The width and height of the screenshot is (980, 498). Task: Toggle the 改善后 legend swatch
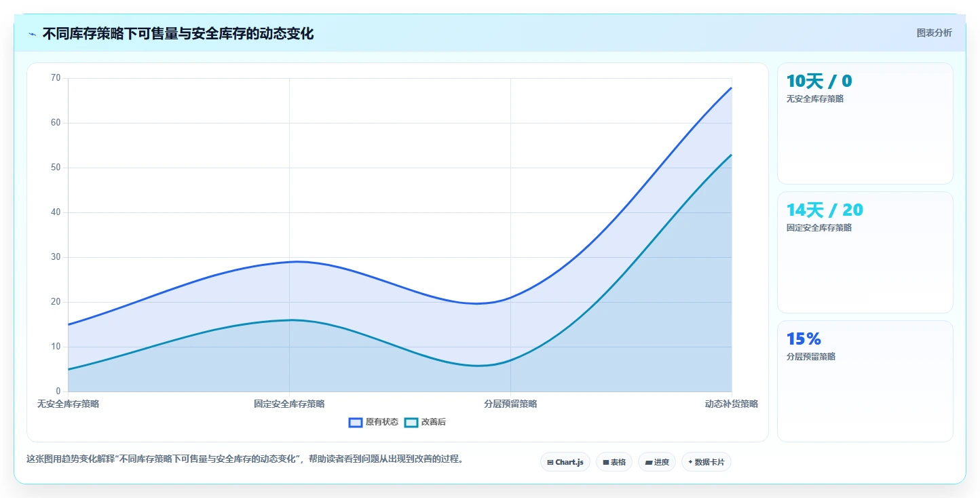[x=411, y=422]
